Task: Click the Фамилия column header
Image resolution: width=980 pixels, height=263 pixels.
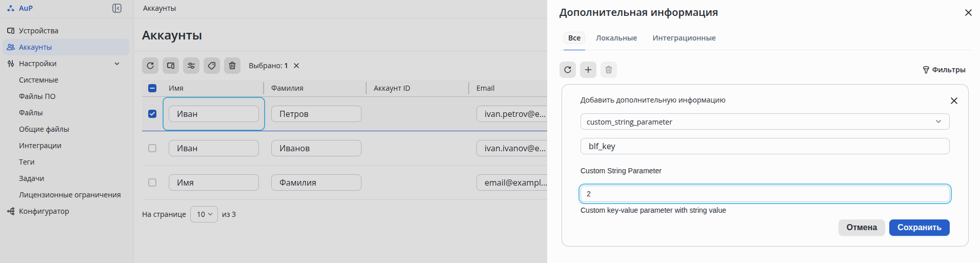Action: 287,88
